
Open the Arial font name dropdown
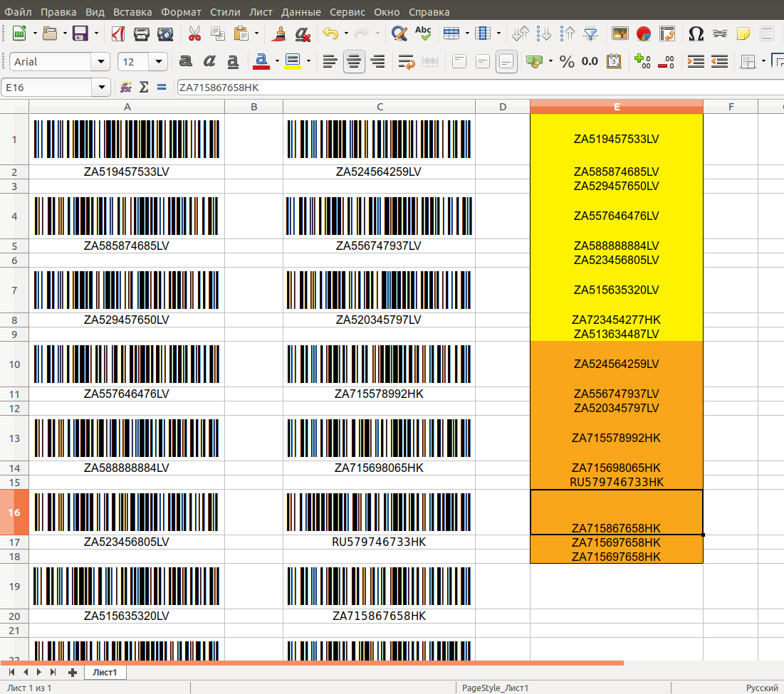click(101, 61)
